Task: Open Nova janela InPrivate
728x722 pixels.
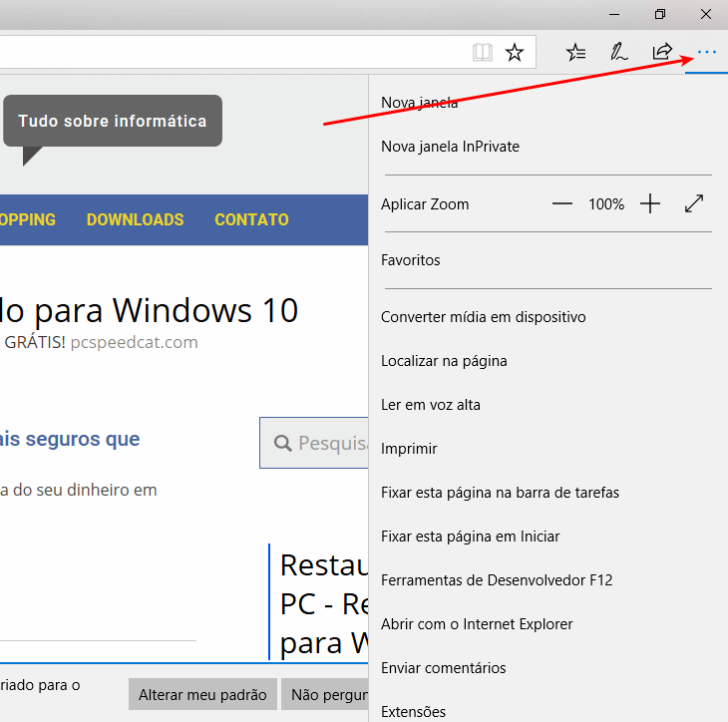Action: tap(450, 147)
